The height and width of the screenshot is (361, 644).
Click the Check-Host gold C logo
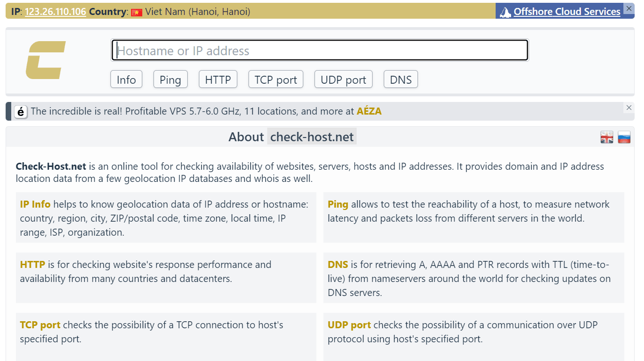45,60
